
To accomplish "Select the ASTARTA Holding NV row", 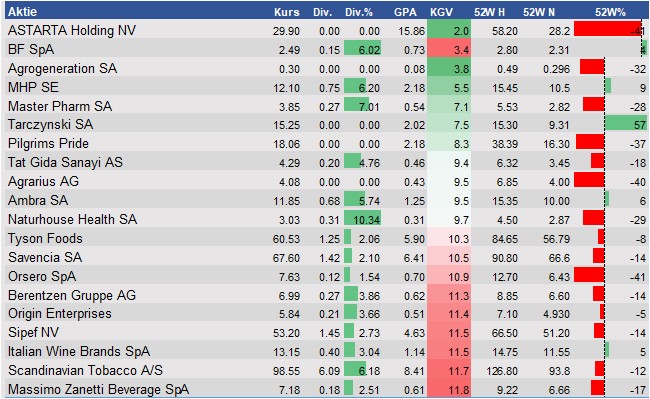I will point(326,30).
